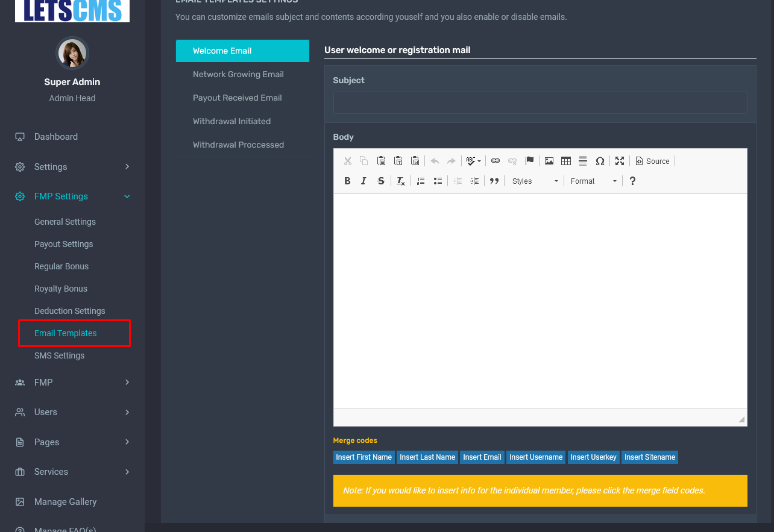Click the Subject input field
The image size is (774, 532).
(540, 102)
